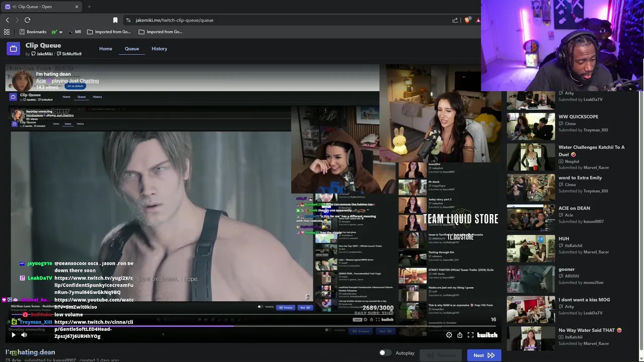The height and width of the screenshot is (362, 644).
Task: Open the second Imported from Go... folder
Action: click(160, 32)
